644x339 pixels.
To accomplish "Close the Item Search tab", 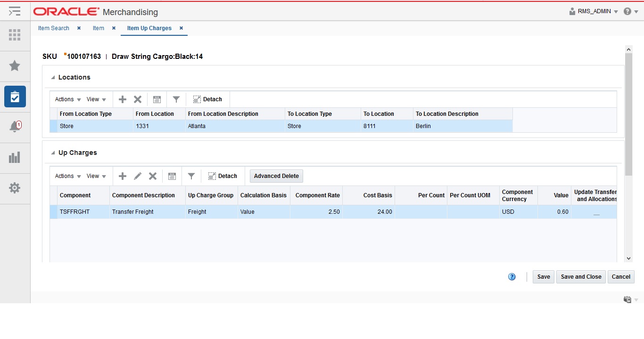I will [x=79, y=28].
